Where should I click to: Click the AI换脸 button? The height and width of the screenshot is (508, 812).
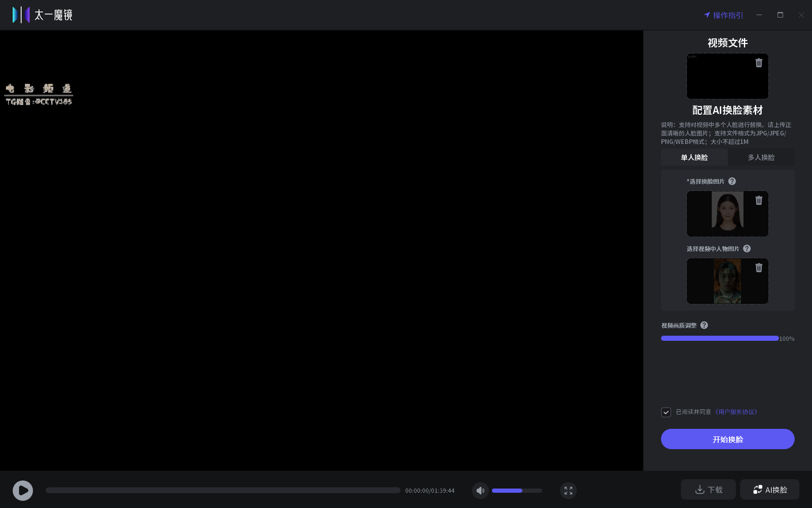point(770,489)
